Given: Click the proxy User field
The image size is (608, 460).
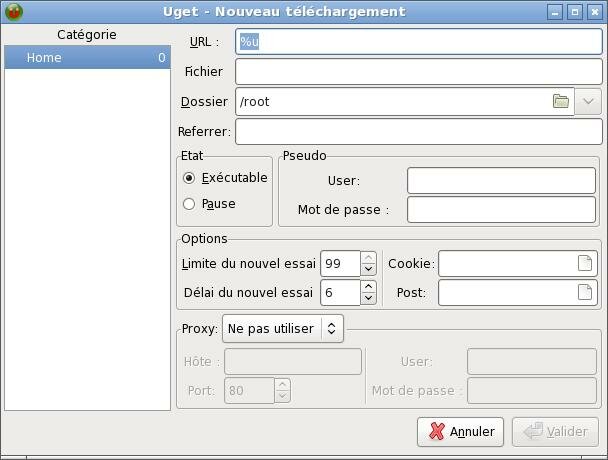Looking at the screenshot, I should click(x=532, y=361).
